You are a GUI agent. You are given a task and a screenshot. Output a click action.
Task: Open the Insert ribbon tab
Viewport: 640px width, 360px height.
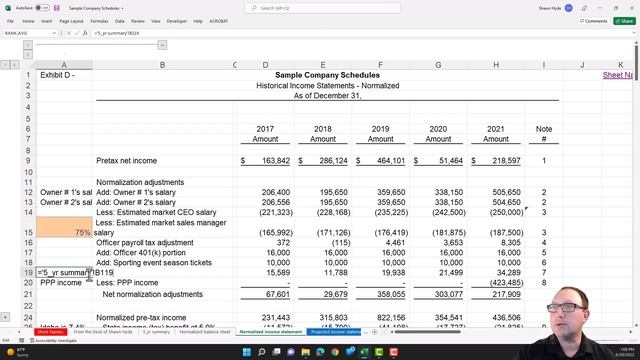pyautogui.click(x=47, y=21)
